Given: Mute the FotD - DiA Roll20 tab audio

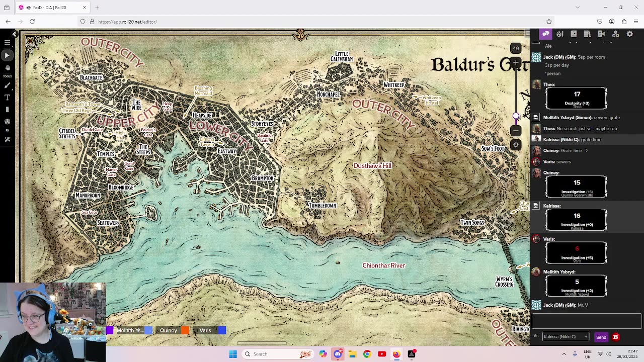Looking at the screenshot, I should point(28,8).
